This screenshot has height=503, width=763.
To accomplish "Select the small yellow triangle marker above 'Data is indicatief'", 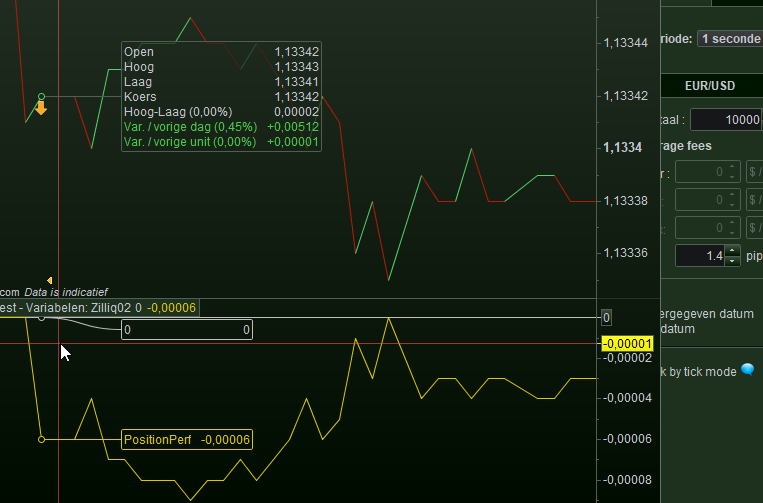I will pyautogui.click(x=50, y=280).
